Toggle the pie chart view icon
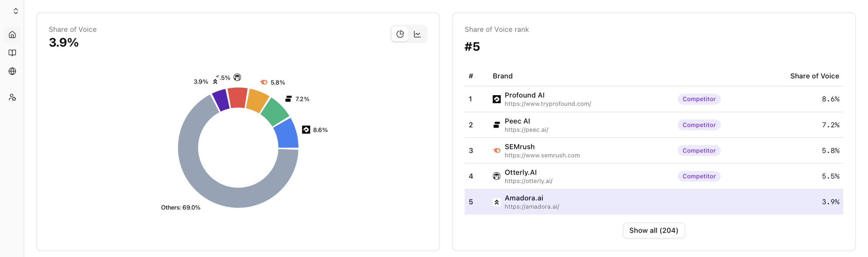The height and width of the screenshot is (257, 868). coord(400,34)
